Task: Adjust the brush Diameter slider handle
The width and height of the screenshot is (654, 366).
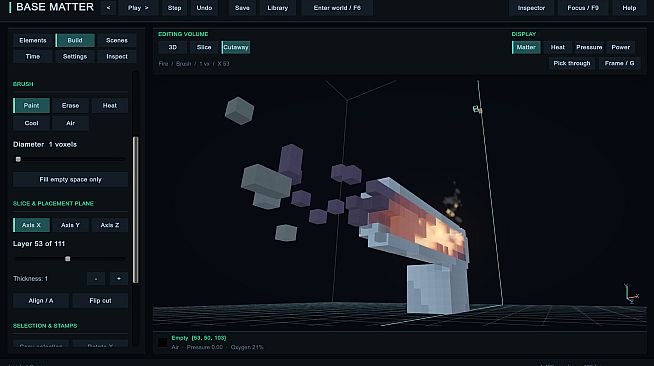Action: coord(18,159)
